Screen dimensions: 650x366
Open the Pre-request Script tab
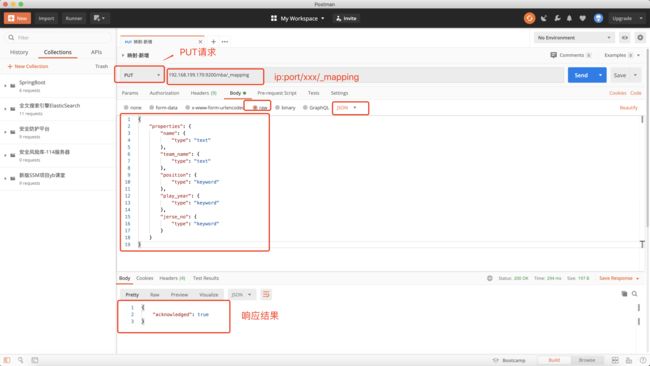click(x=276, y=93)
